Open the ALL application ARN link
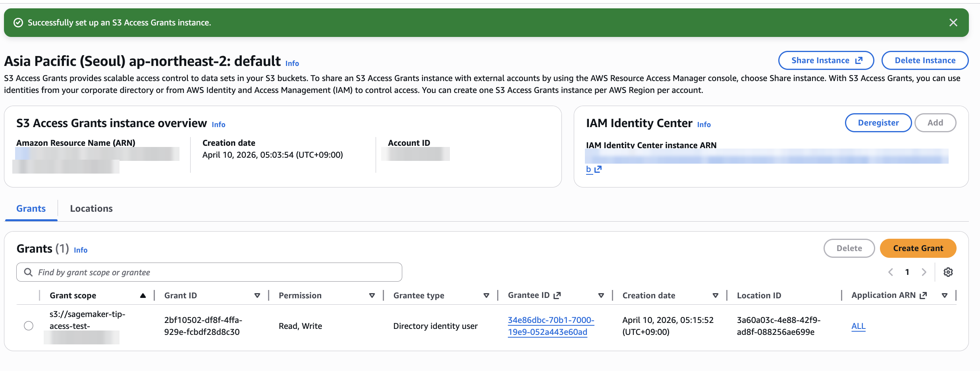 (x=858, y=326)
